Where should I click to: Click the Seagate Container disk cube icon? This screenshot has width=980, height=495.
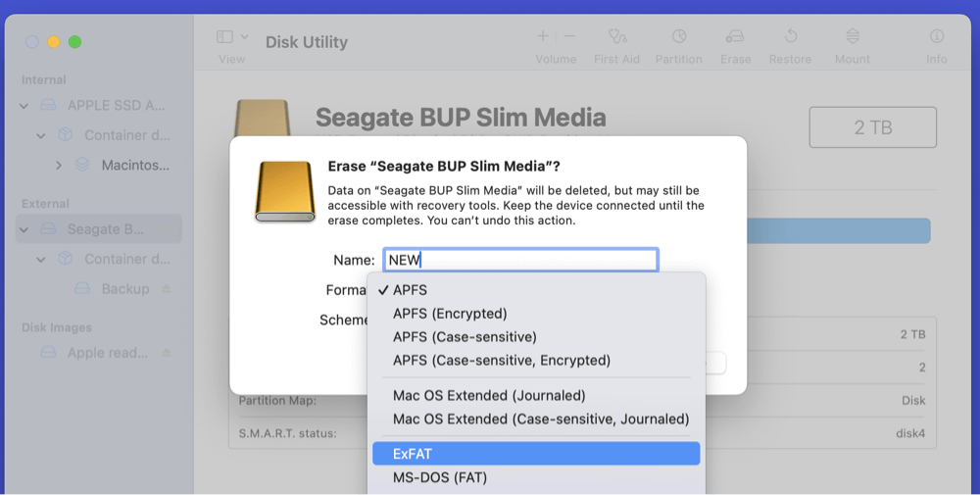point(65,259)
